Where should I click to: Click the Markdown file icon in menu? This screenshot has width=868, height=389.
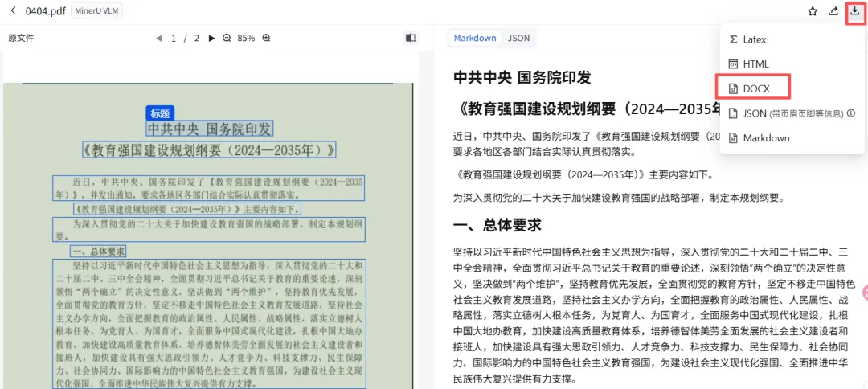point(733,137)
